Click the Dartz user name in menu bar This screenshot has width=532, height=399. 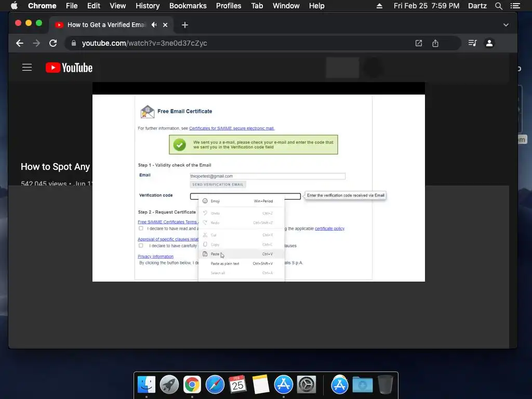coord(477,6)
